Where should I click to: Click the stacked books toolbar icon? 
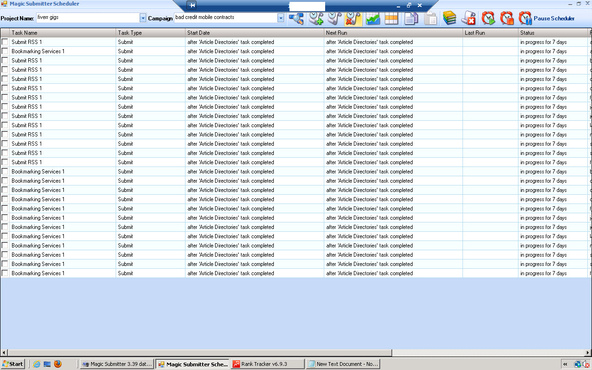click(x=449, y=18)
